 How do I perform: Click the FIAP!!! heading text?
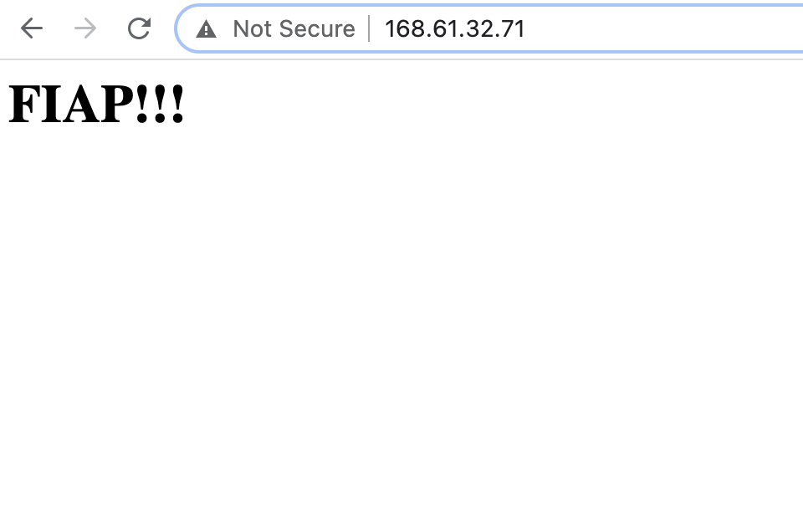[x=96, y=104]
